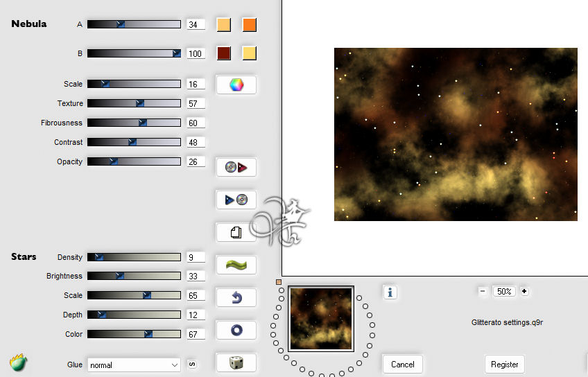Select Nebula A bright orange swatch
Viewport: 588px width, 377px height.
coord(250,25)
